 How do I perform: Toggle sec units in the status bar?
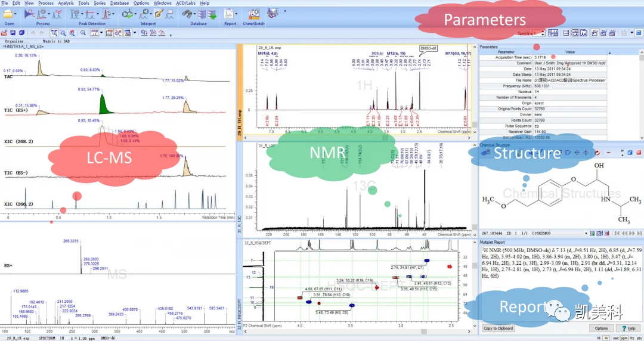(616, 338)
